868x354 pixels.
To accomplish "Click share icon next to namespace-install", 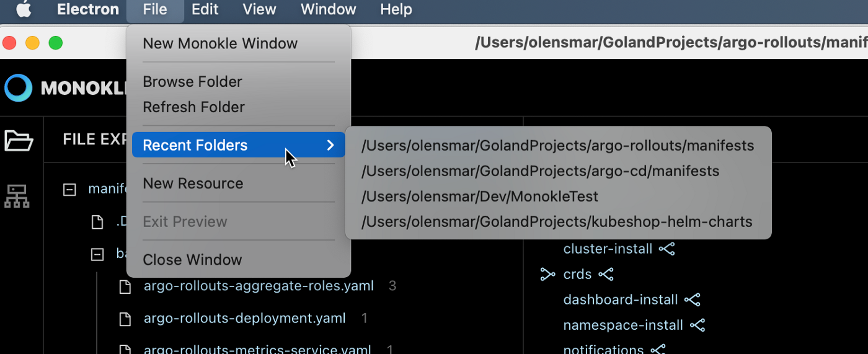I will pos(697,325).
